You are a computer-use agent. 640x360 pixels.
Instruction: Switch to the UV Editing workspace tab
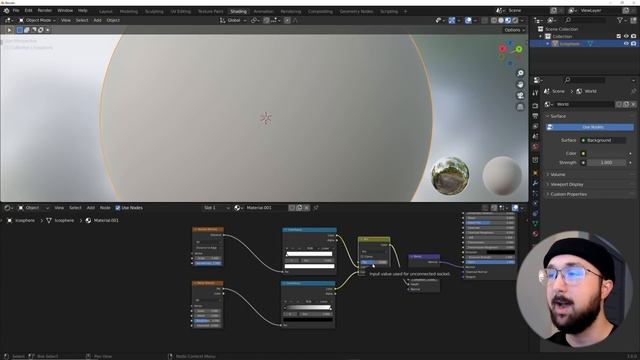coord(180,11)
